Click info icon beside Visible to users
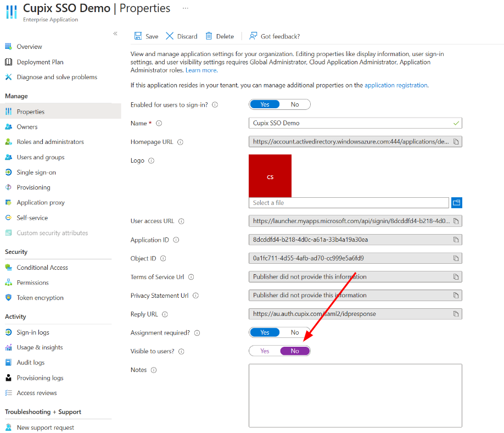504x433 pixels. [x=181, y=351]
